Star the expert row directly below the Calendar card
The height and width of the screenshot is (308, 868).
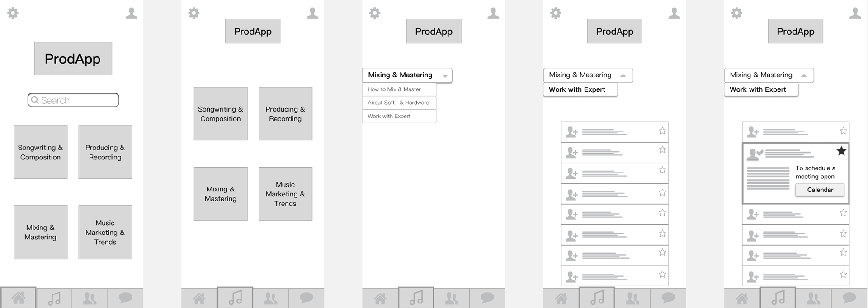click(843, 213)
